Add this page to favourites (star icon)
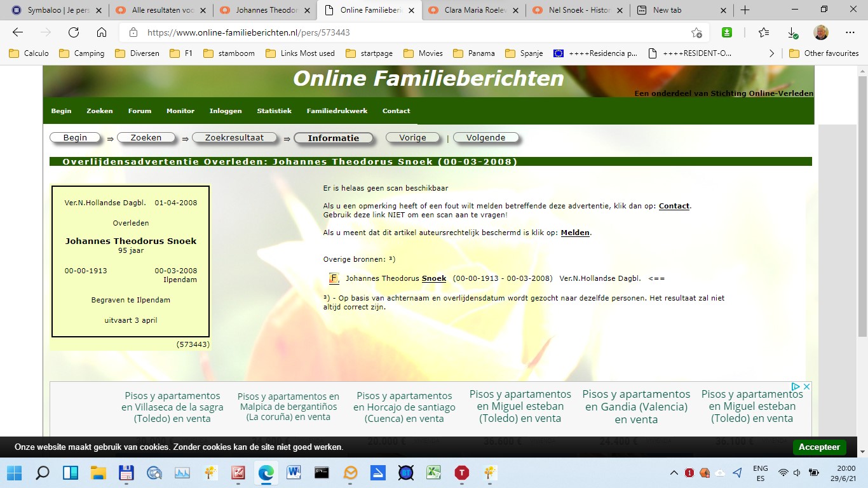Image resolution: width=868 pixels, height=488 pixels. click(x=696, y=33)
